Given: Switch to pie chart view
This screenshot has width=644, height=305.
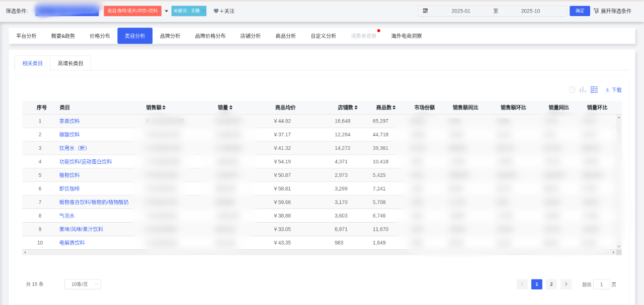Looking at the screenshot, I should [x=572, y=89].
